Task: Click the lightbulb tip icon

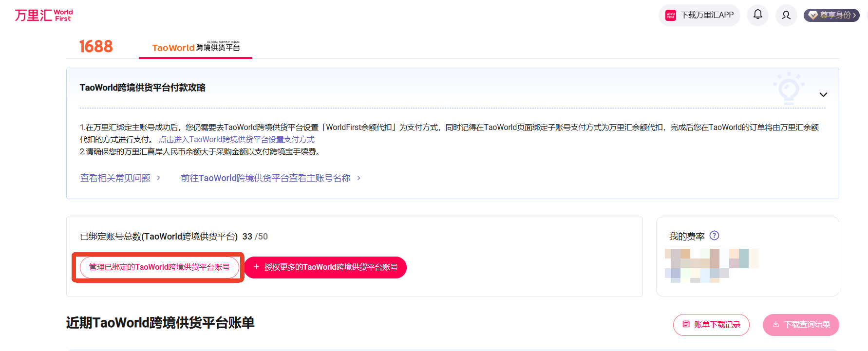Action: (x=789, y=89)
